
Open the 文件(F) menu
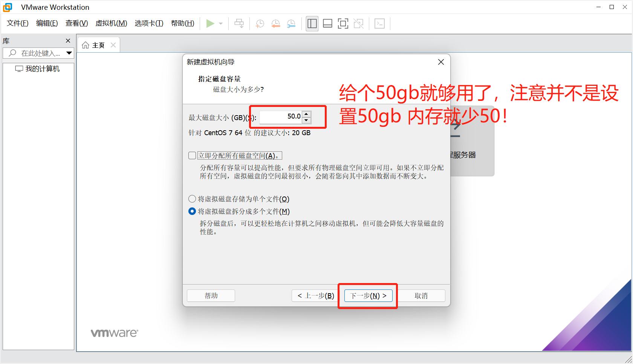click(x=17, y=23)
